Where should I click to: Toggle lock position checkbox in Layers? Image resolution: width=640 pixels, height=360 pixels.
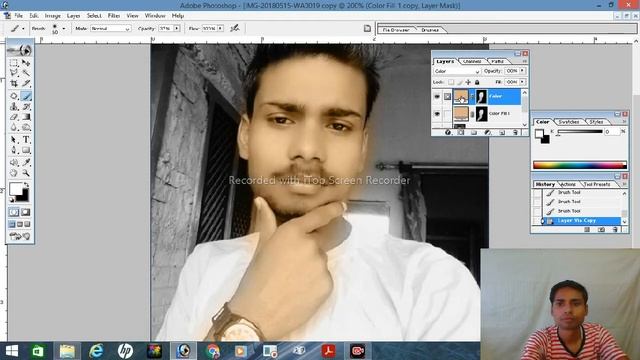(468, 82)
